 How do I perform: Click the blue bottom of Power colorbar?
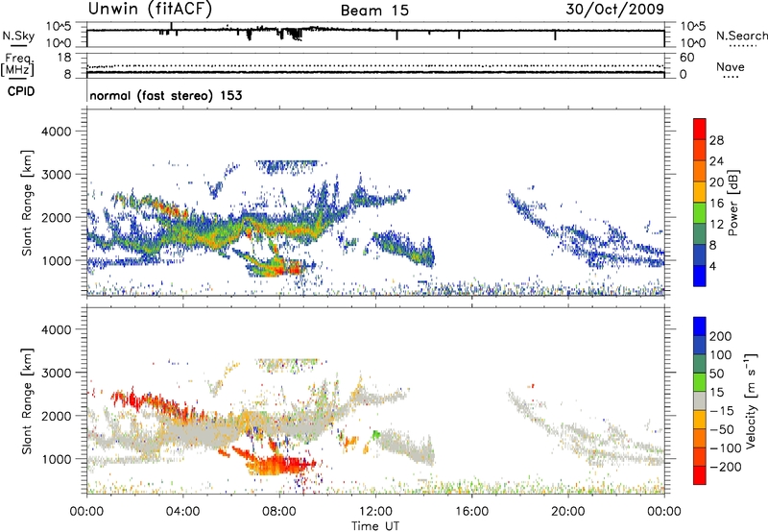[700, 276]
